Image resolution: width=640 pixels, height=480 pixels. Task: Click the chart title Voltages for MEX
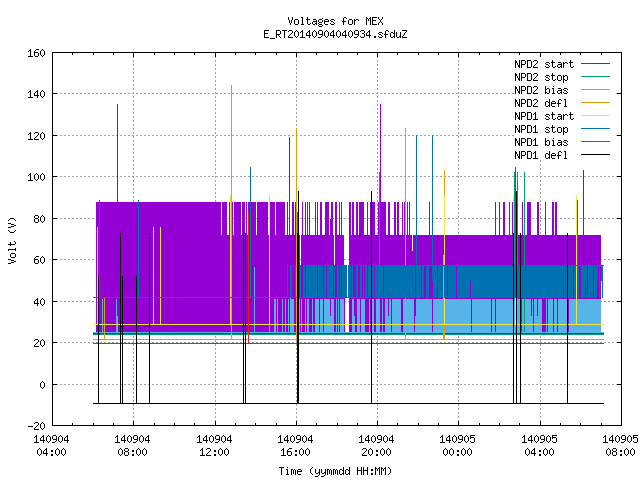point(335,21)
